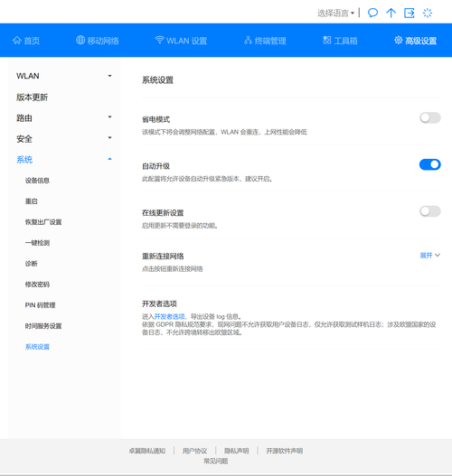Screen dimensions: 452x476
Task: Open 修改密码 in the sidebar
Action: pyautogui.click(x=37, y=285)
